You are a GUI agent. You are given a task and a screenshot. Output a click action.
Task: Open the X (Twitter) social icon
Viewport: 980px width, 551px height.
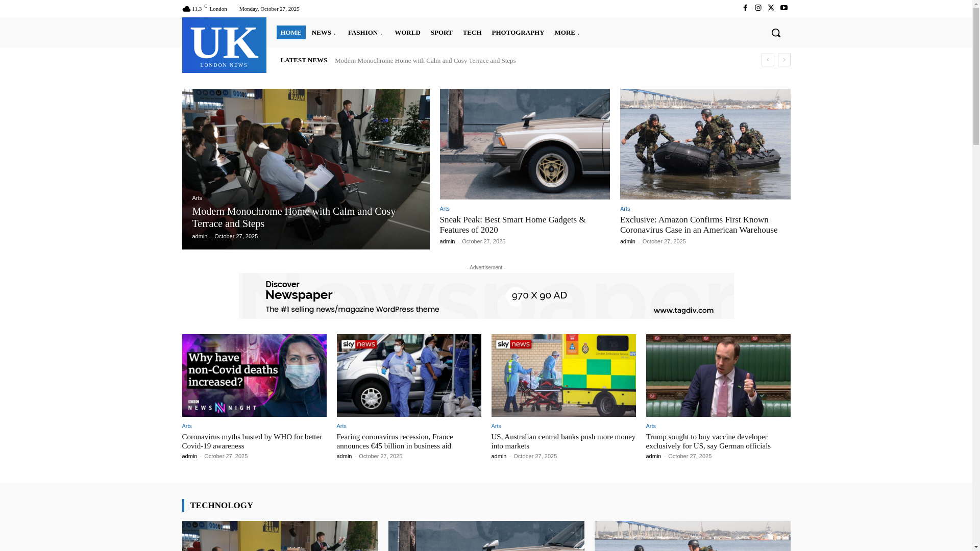pos(771,8)
